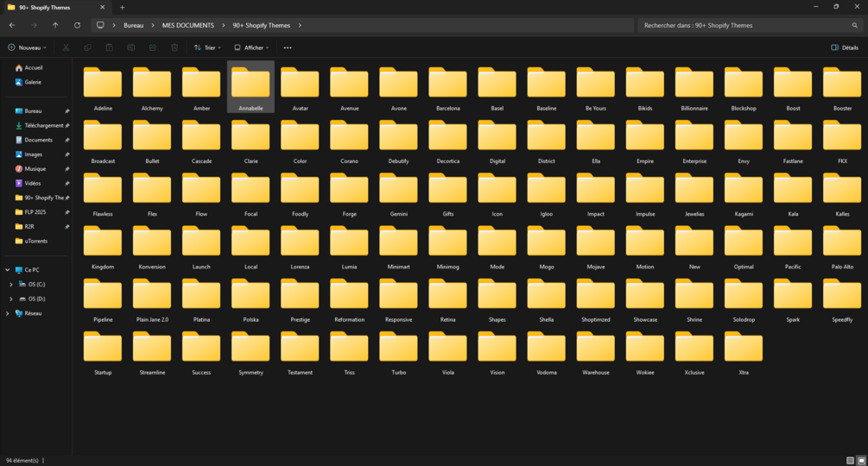Click the Back navigation arrow

[x=12, y=25]
